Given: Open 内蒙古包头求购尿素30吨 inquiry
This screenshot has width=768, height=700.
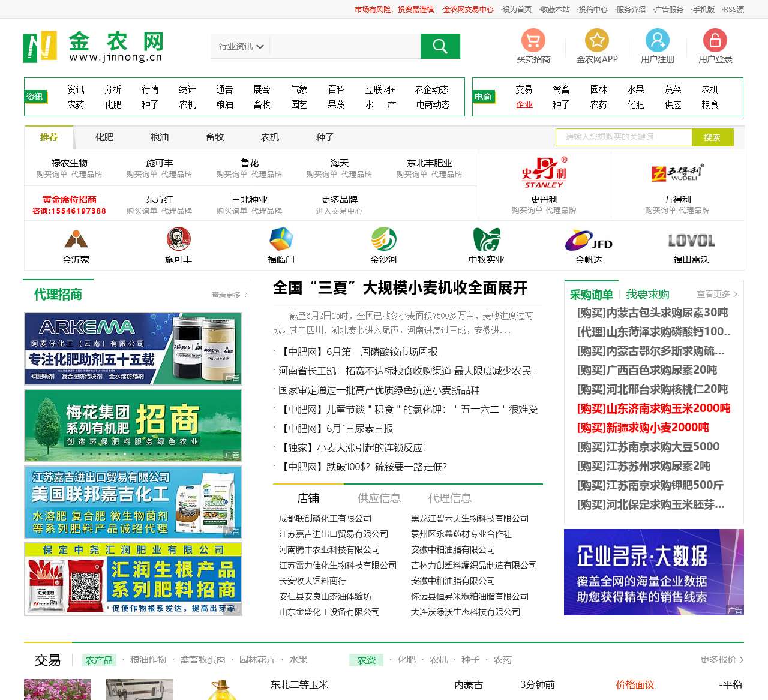Looking at the screenshot, I should click(x=652, y=313).
